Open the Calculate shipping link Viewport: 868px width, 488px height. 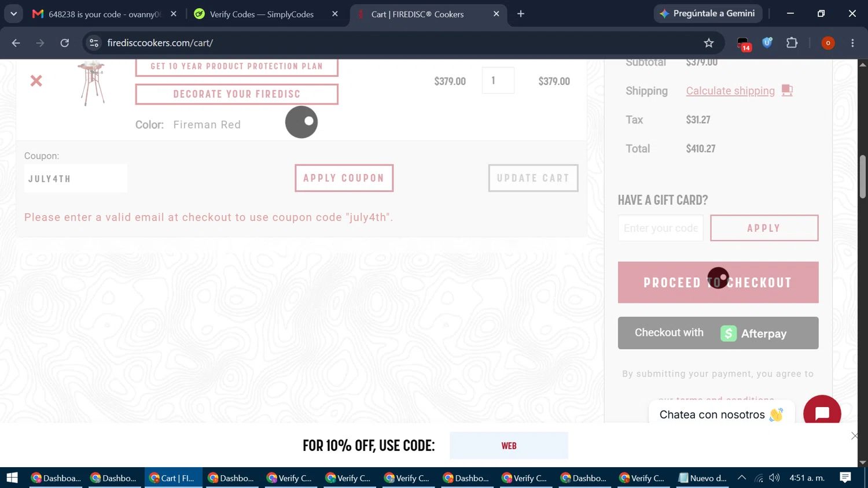coord(730,91)
